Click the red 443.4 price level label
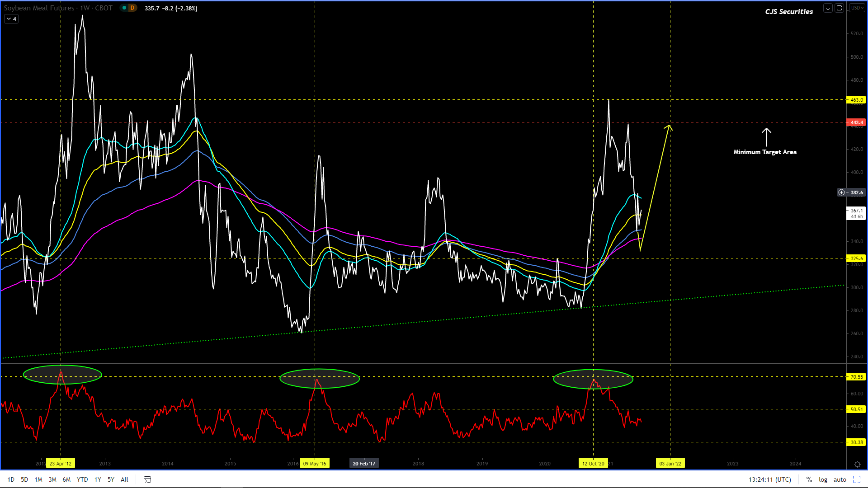The height and width of the screenshot is (488, 868). 856,122
